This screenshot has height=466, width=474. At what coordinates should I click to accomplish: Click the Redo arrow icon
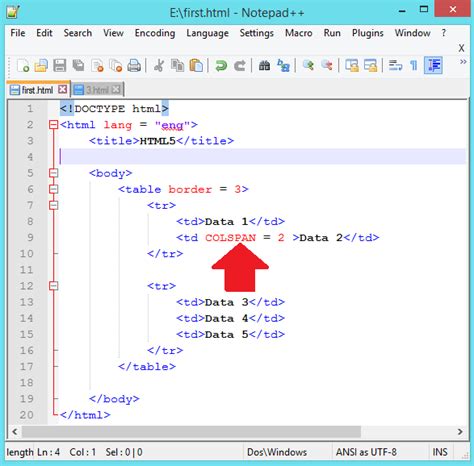pyautogui.click(x=239, y=65)
